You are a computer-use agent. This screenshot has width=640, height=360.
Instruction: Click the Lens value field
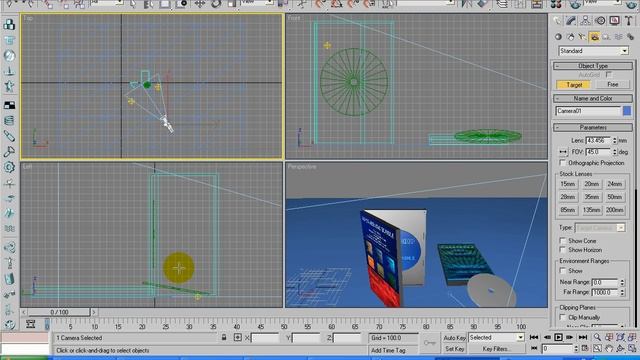598,140
